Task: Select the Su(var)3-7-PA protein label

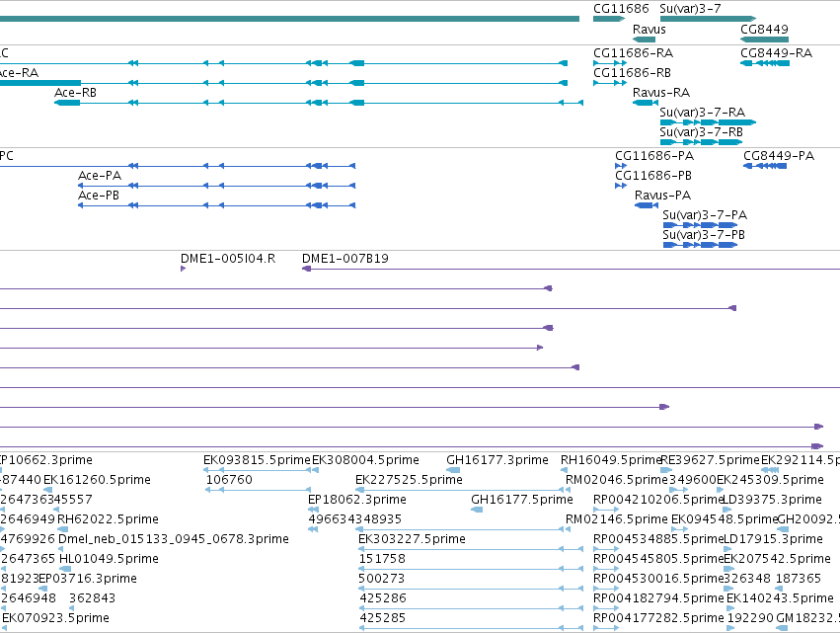Action: coord(705,215)
